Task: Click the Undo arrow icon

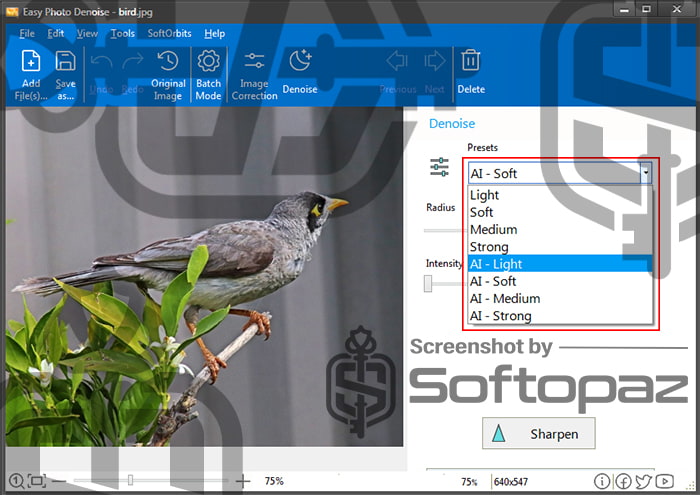Action: click(101, 62)
